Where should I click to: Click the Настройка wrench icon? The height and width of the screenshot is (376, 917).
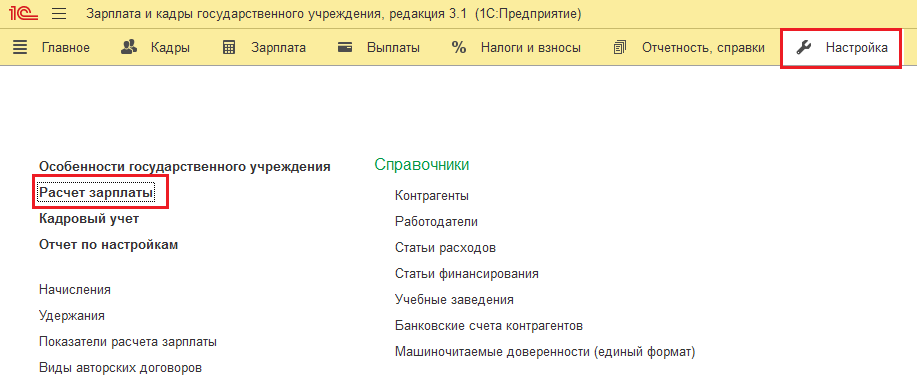pos(804,48)
